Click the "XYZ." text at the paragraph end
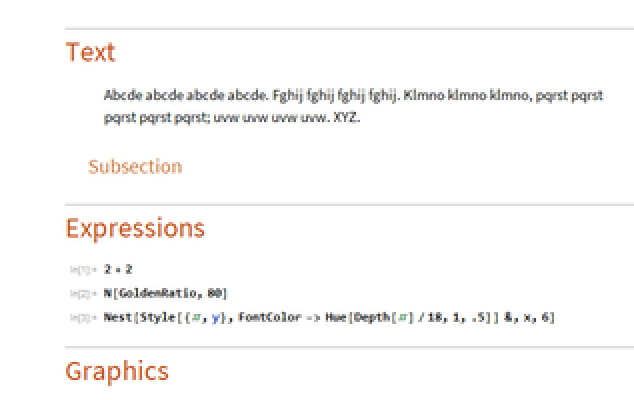The width and height of the screenshot is (634, 400). click(x=344, y=117)
